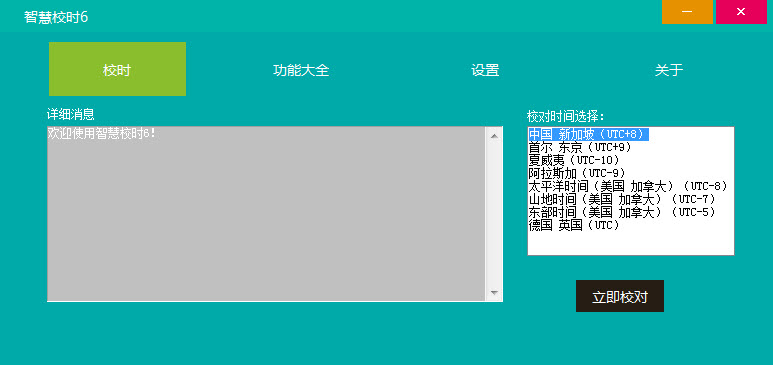Click the message box scroll down arrow
Screen dimensions: 773x365
pos(494,293)
